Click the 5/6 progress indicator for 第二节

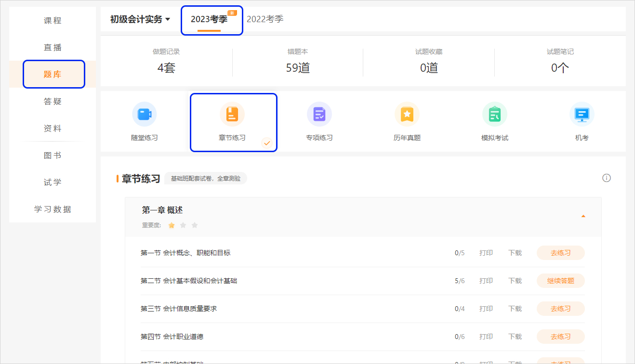459,280
